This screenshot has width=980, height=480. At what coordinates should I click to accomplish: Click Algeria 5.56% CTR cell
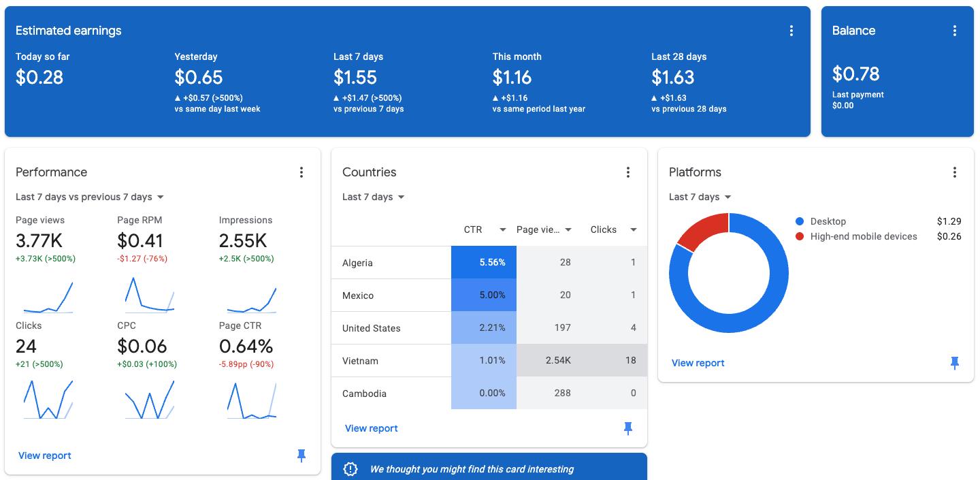484,262
